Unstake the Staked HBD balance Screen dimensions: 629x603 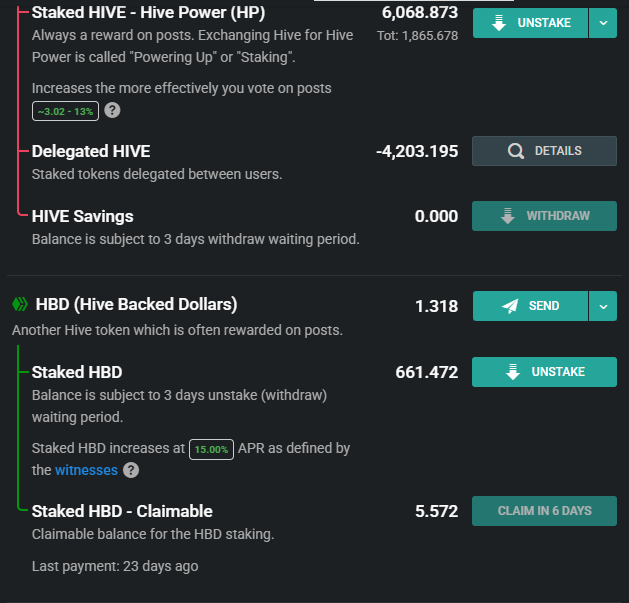click(x=544, y=372)
